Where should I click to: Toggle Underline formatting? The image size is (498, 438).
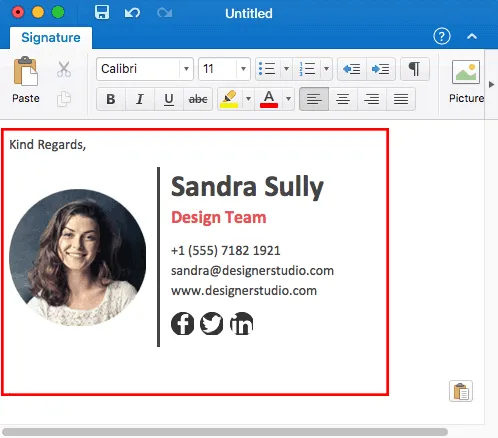[x=169, y=99]
